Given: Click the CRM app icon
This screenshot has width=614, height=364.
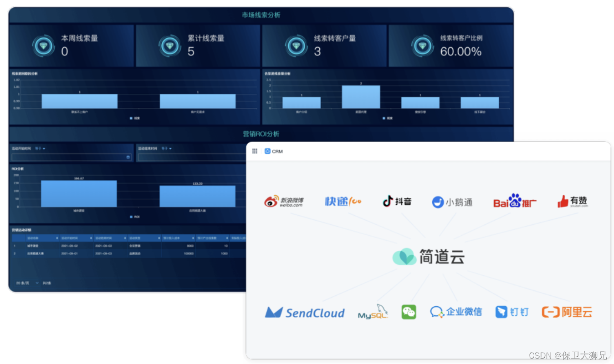Looking at the screenshot, I should (268, 151).
